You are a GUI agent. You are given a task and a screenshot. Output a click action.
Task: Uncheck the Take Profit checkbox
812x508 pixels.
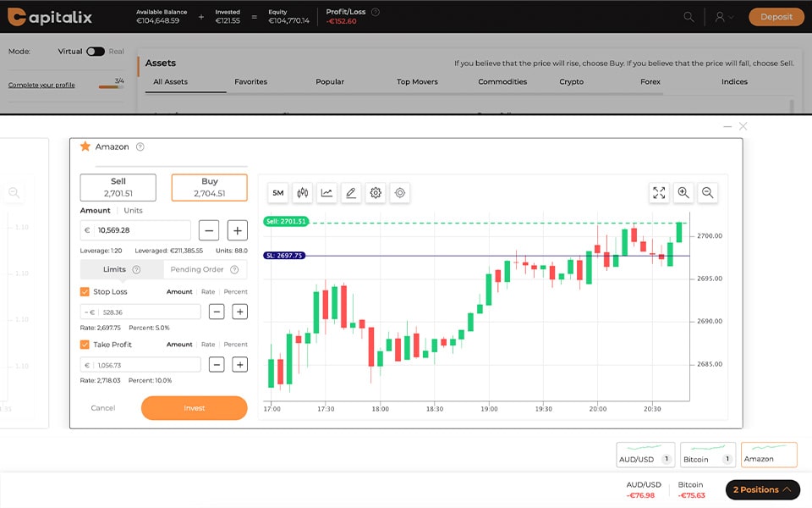pos(85,345)
